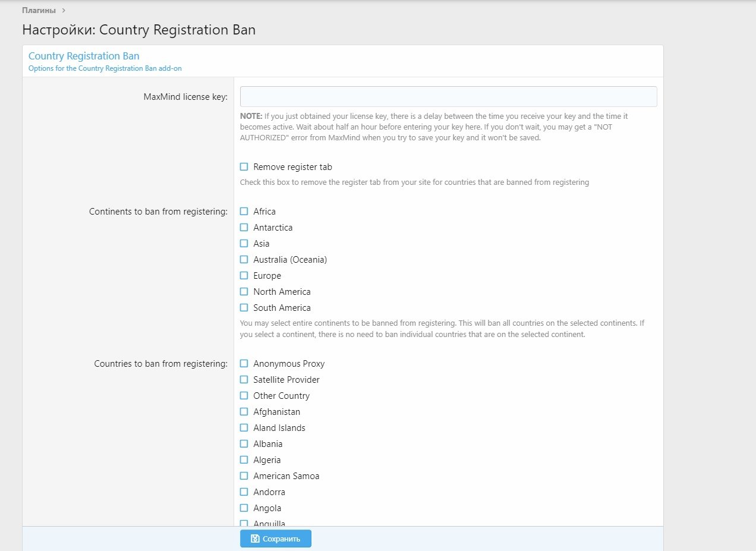Enable the South America checkbox

(244, 307)
